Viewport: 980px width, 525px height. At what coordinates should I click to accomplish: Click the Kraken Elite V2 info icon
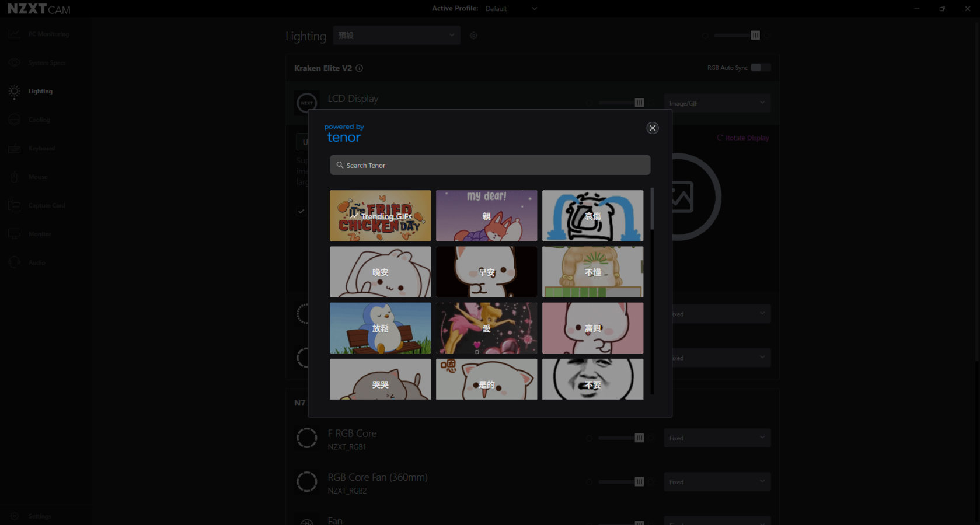(x=360, y=68)
